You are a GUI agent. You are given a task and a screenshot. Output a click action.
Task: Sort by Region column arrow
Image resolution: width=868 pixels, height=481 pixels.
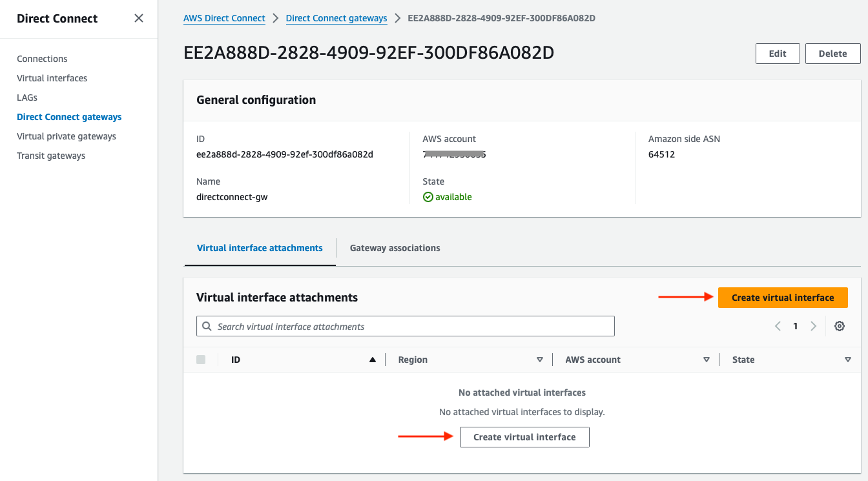(540, 360)
